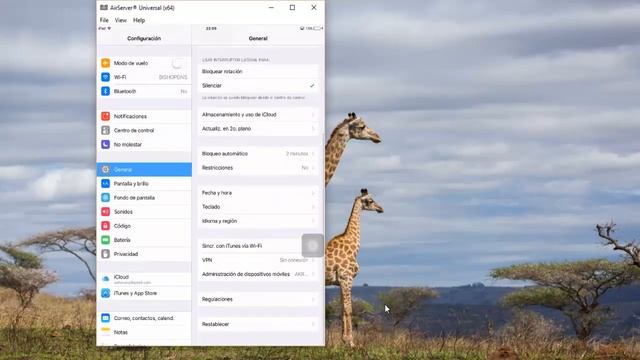The height and width of the screenshot is (360, 640).
Task: Select Sonidos in the sidebar
Action: click(123, 212)
